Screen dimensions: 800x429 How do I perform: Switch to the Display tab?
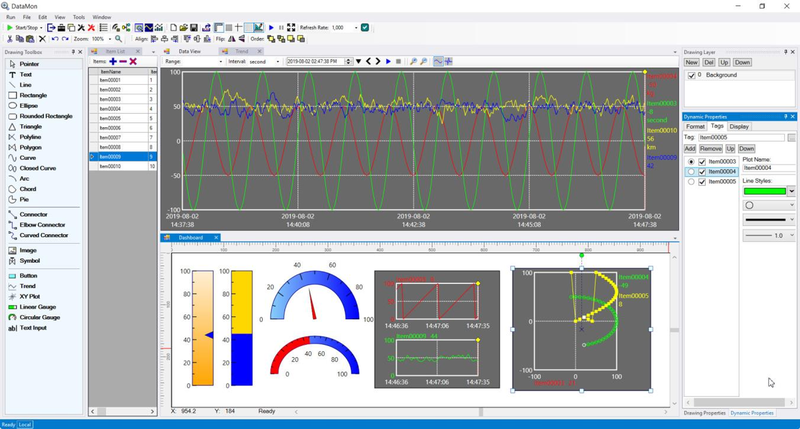click(x=739, y=127)
